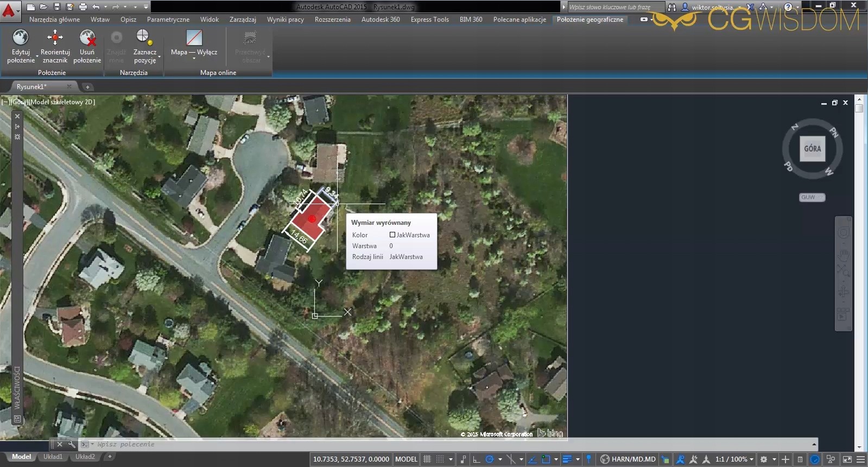Switch to the Układ1 layout tab
Screen dimensions: 868x467
[x=53, y=457]
